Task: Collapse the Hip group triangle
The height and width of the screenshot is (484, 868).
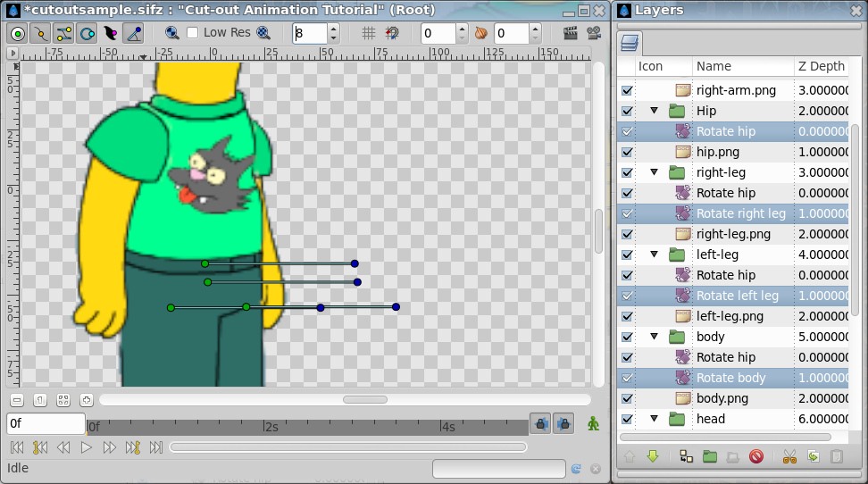Action: tap(654, 110)
